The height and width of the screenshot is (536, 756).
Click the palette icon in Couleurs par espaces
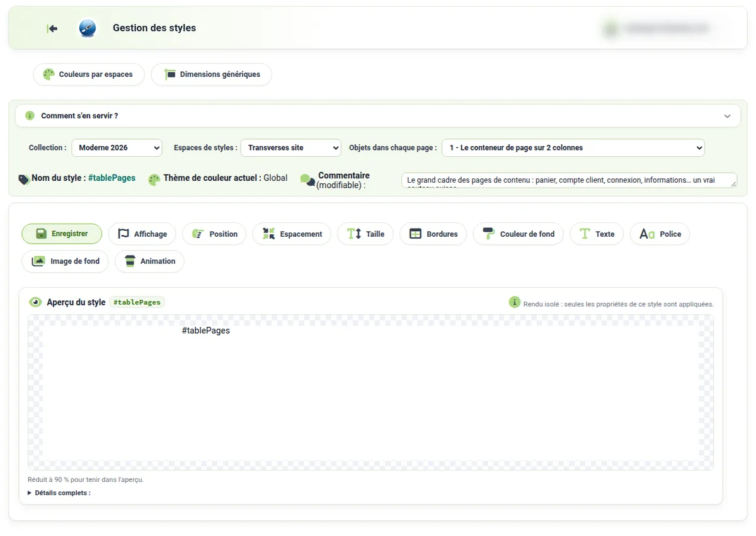coord(49,74)
